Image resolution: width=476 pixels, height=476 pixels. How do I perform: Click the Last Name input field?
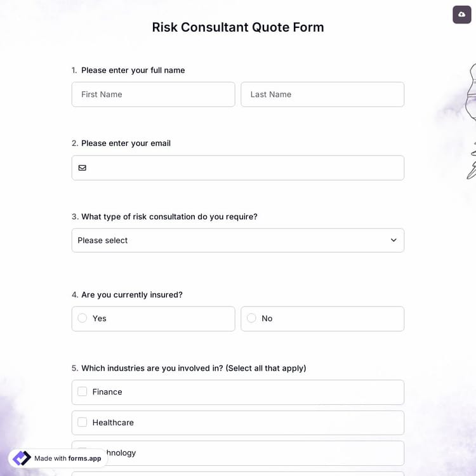tap(322, 95)
